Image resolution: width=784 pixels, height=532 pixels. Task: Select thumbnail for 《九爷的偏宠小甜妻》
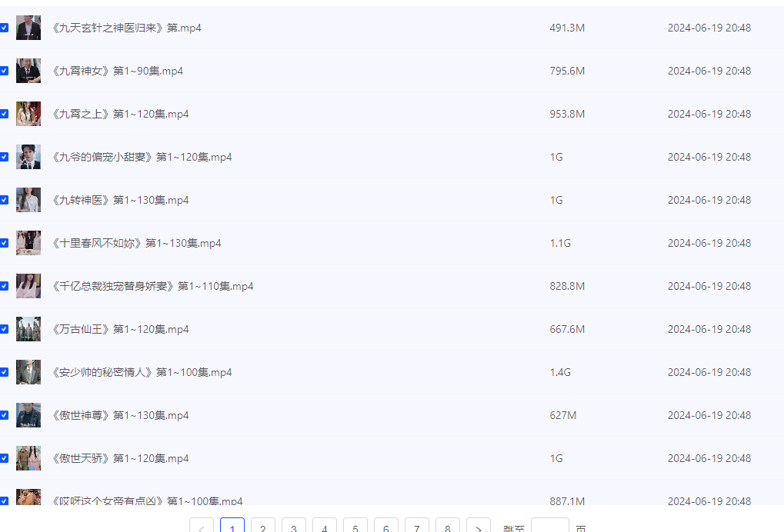tap(28, 157)
